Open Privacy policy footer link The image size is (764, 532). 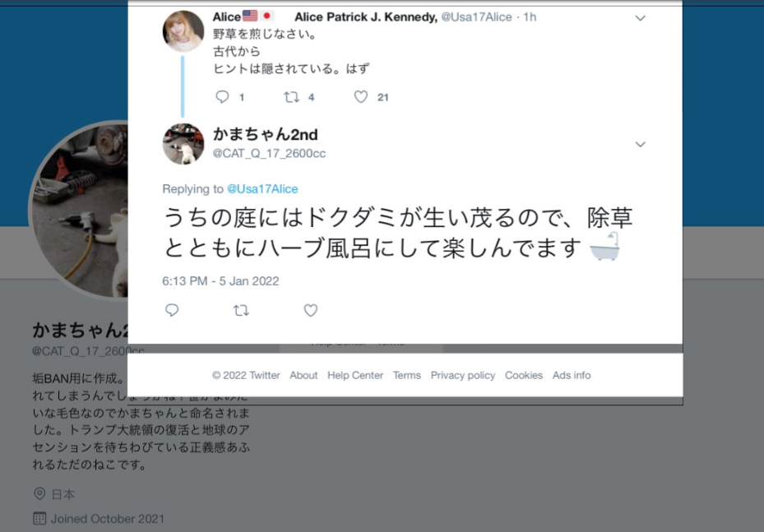click(x=463, y=376)
